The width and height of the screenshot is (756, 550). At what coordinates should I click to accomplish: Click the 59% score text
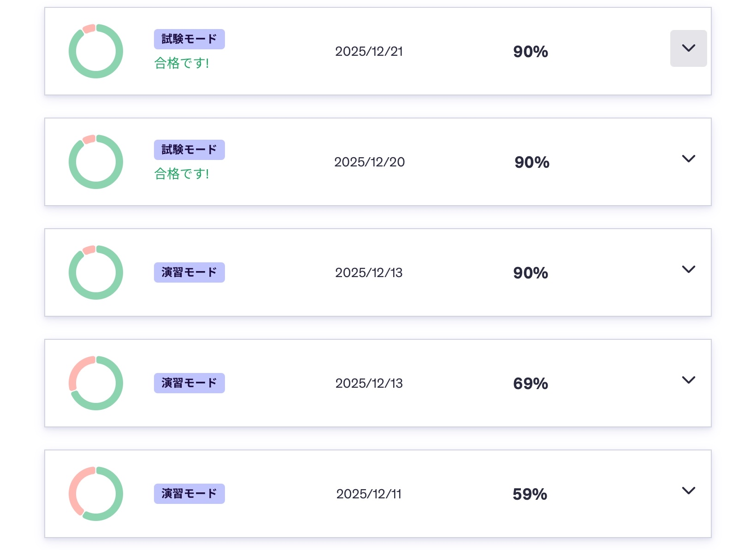pyautogui.click(x=530, y=494)
